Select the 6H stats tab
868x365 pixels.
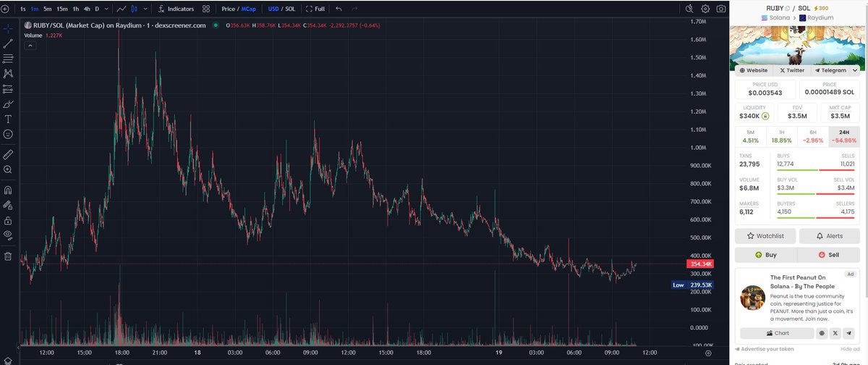(813, 136)
